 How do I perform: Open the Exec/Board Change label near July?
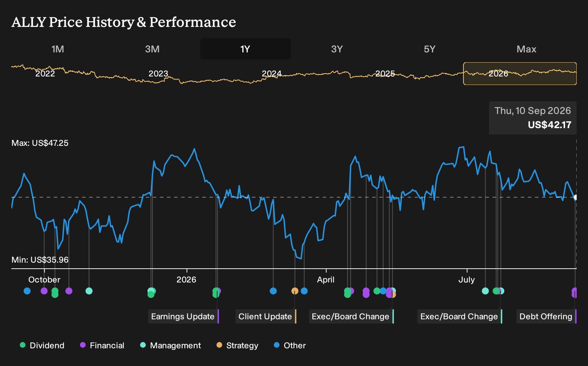click(x=460, y=316)
